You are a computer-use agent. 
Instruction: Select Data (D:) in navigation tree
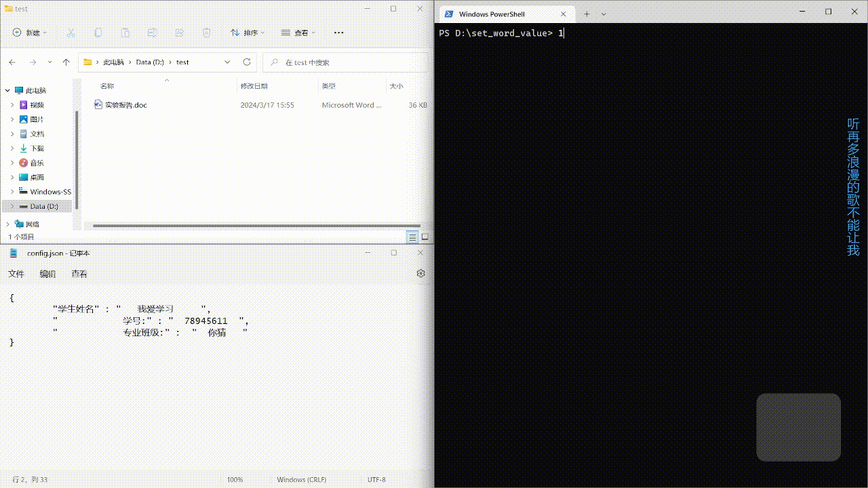point(43,206)
